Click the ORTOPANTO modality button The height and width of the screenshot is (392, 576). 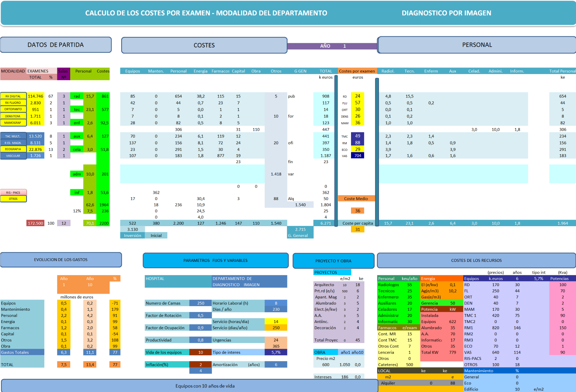[13, 109]
